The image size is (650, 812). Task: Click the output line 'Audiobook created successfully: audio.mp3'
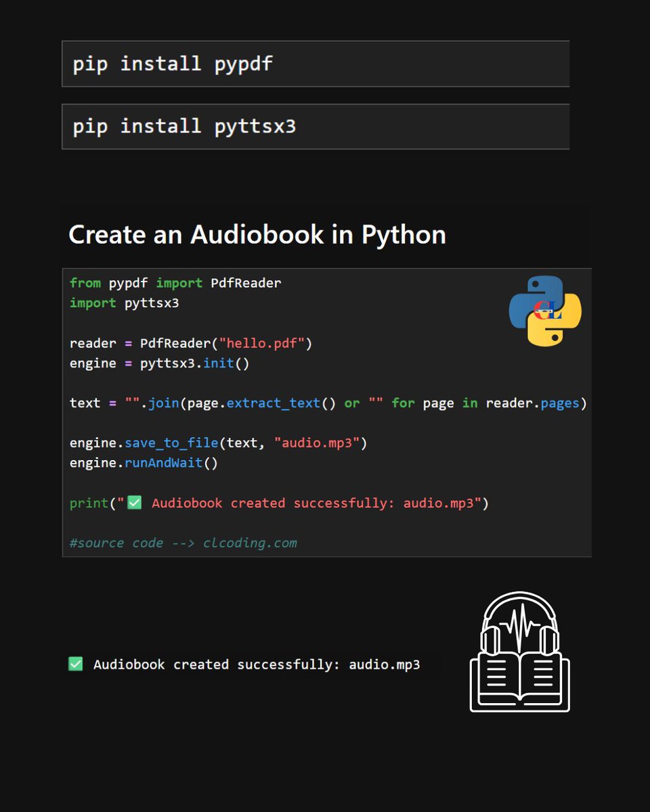click(244, 664)
